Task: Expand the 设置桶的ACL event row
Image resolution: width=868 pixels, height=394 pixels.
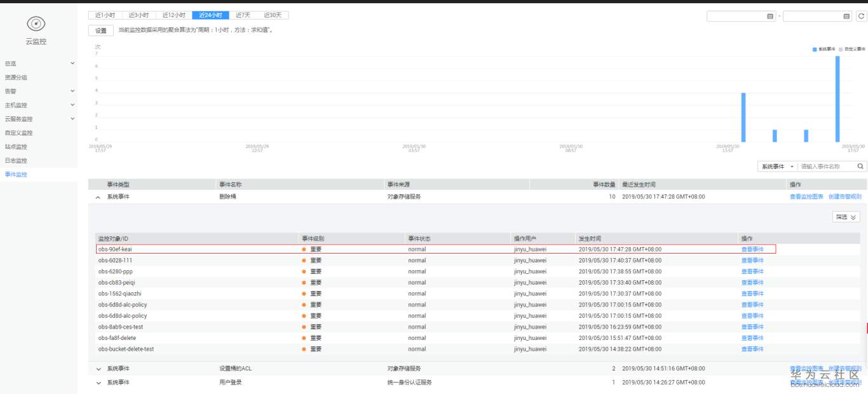Action: click(x=98, y=369)
